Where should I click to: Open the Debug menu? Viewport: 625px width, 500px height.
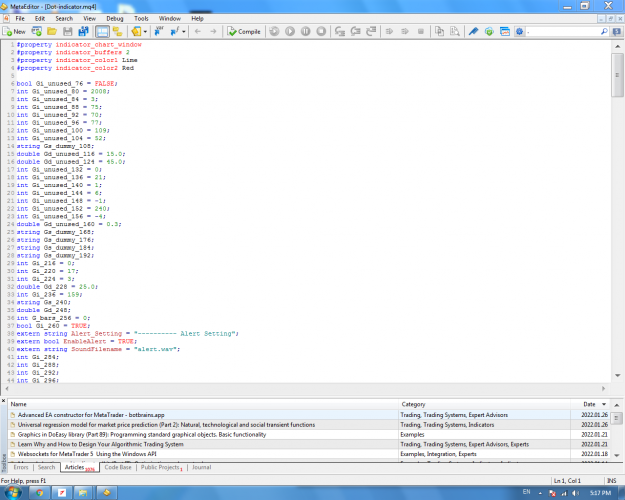[x=115, y=18]
